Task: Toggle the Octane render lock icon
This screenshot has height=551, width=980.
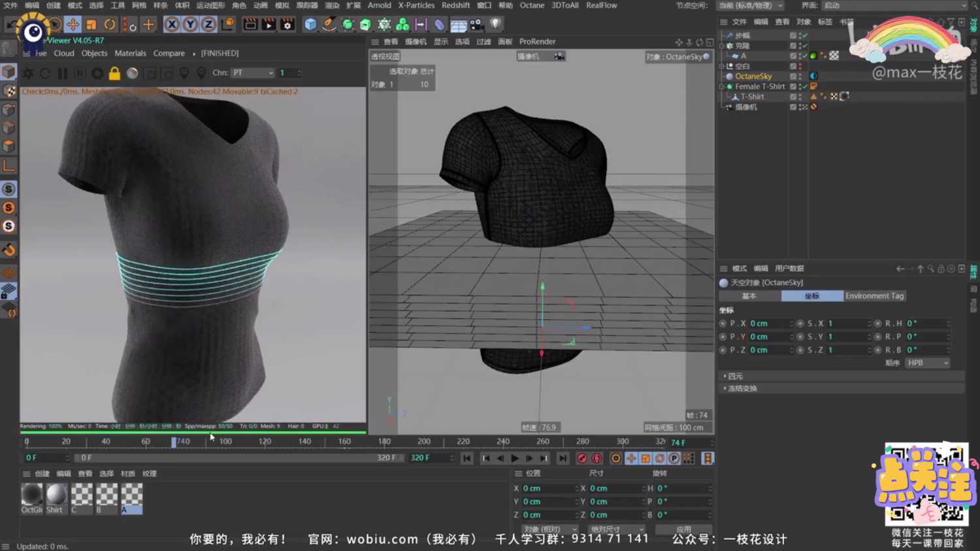Action: 114,73
